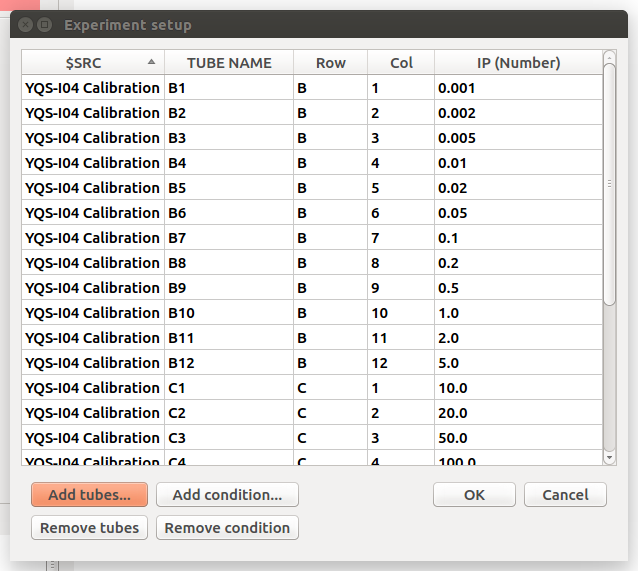Open the Add condition... dialog
The height and width of the screenshot is (571, 638).
pos(227,494)
